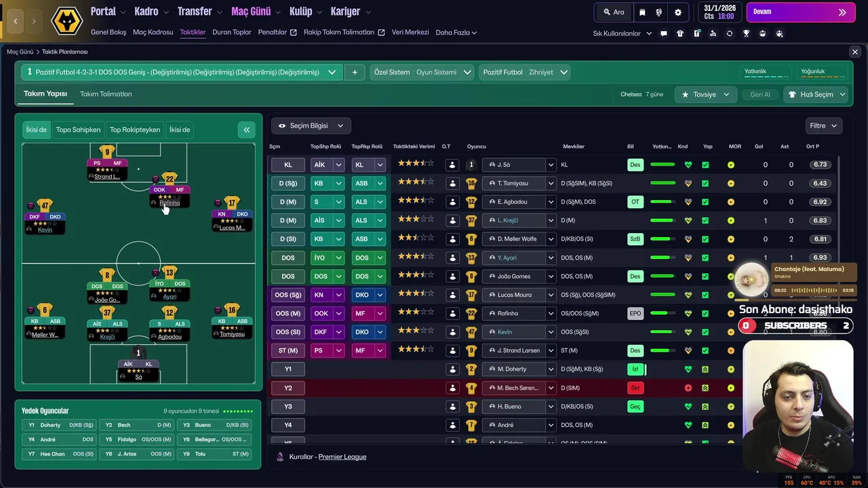
Task: Click the EPO status badge for Rafinha
Action: click(x=635, y=313)
